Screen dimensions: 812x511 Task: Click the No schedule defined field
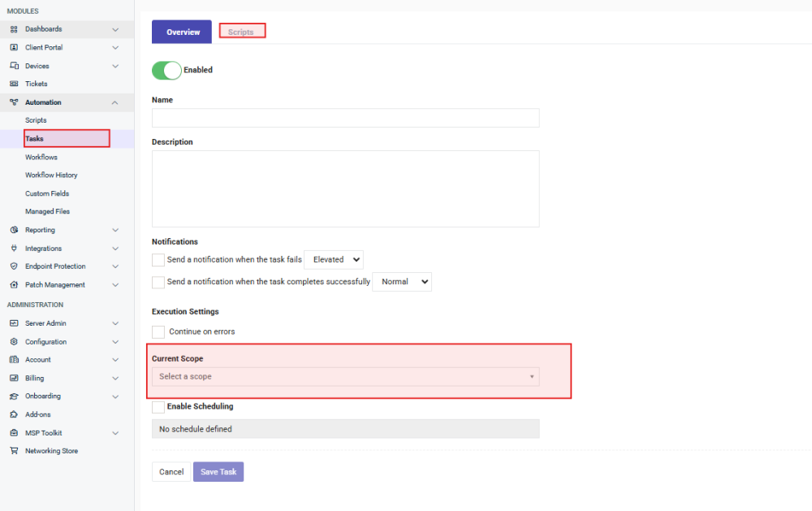coord(345,429)
